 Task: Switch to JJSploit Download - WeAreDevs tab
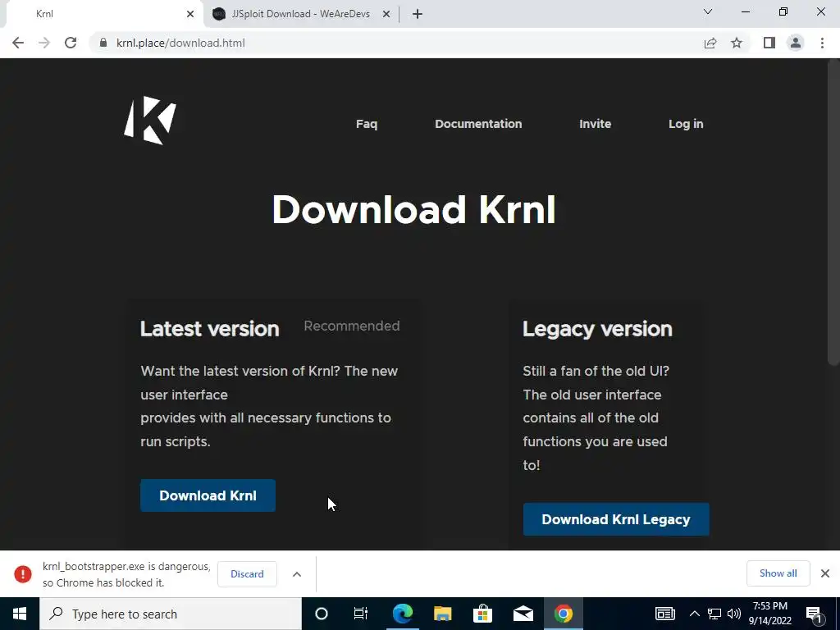click(x=300, y=14)
